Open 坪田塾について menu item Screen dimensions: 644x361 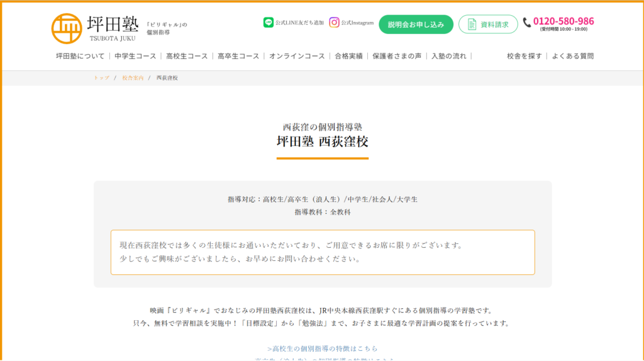coord(80,56)
